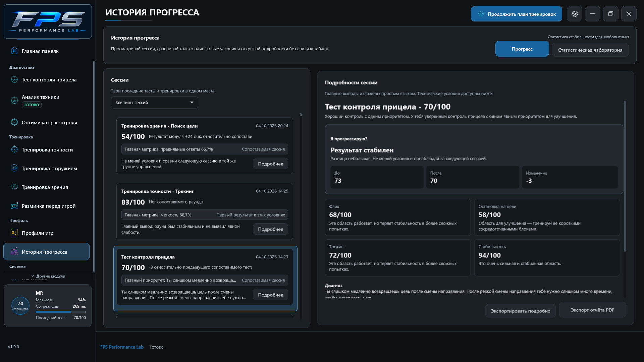
Task: Select the Тренировка зрения - Поиск цели session card
Action: pyautogui.click(x=205, y=146)
